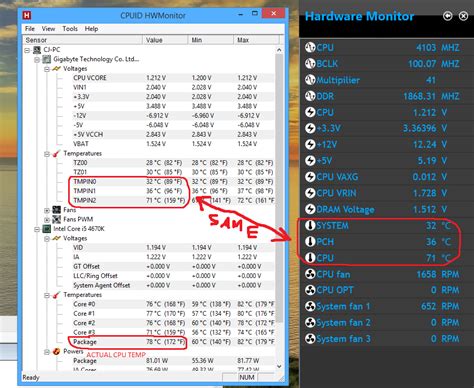474x388 pixels.
Task: Click the thermometer icon beside SYSTEM
Action: coord(310,225)
